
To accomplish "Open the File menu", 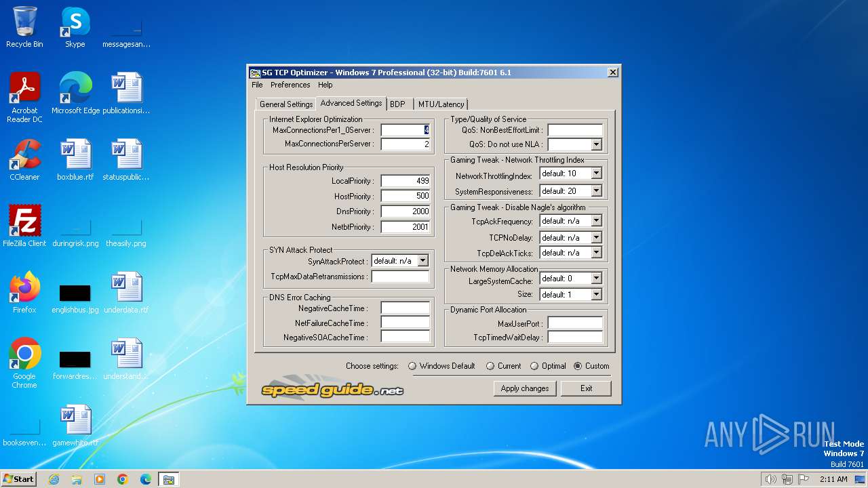I will click(x=257, y=85).
